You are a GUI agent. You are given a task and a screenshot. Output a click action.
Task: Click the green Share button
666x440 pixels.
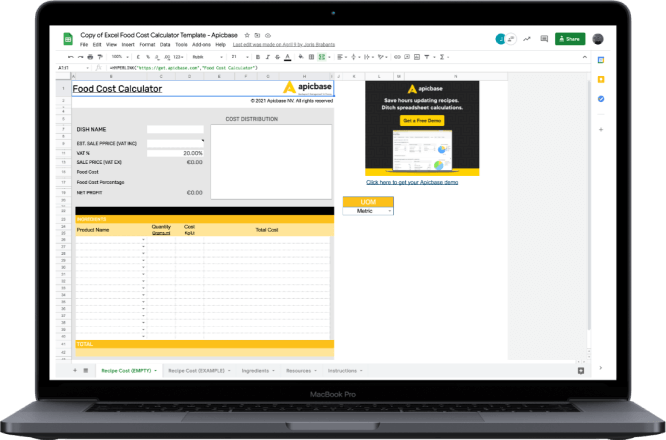point(570,39)
